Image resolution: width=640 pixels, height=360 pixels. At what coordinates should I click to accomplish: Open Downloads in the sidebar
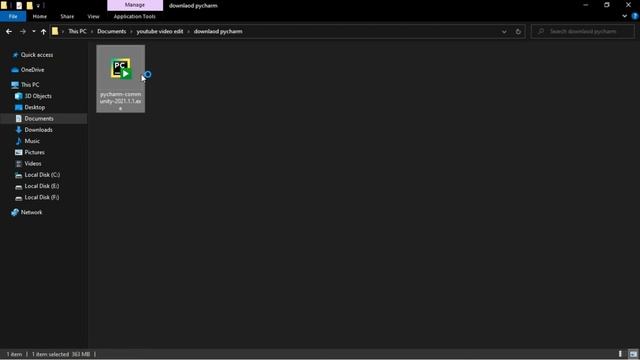coord(38,130)
